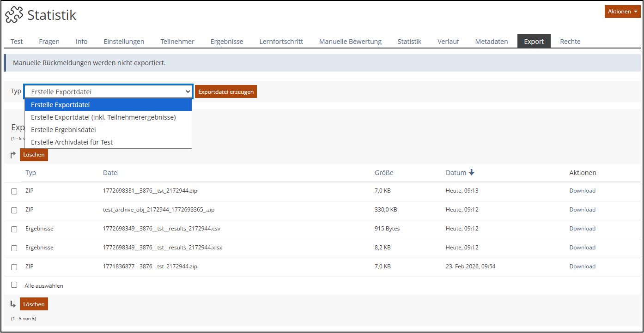Go to the Rechte tab
Screen dimensions: 644x333
point(570,42)
